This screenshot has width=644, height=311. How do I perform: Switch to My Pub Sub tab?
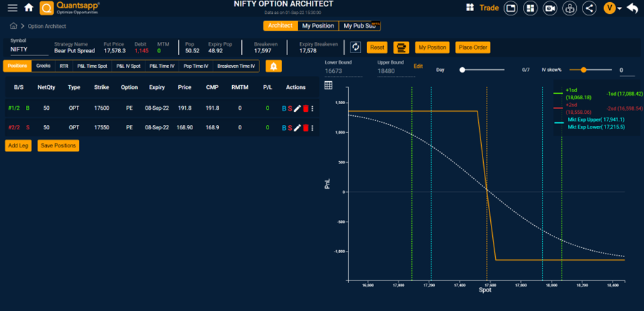click(x=360, y=26)
